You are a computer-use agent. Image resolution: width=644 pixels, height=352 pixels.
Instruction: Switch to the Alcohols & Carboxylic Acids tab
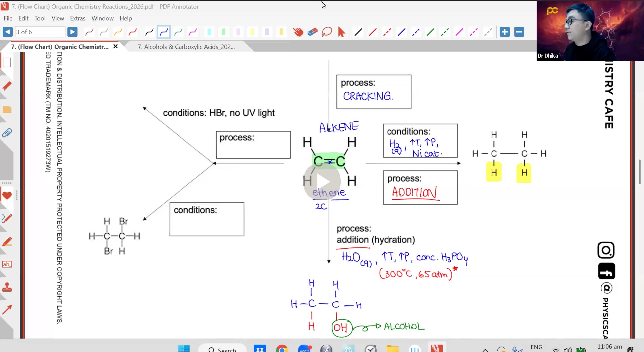186,47
